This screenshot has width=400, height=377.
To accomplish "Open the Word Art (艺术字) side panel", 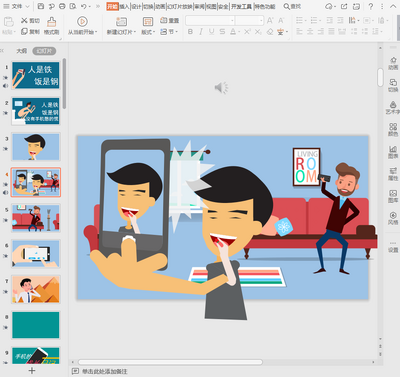I will pos(393,108).
